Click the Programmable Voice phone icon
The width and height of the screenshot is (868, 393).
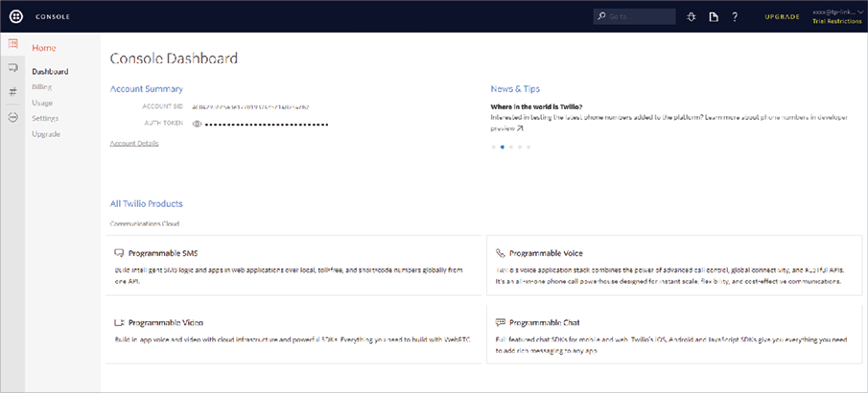501,253
